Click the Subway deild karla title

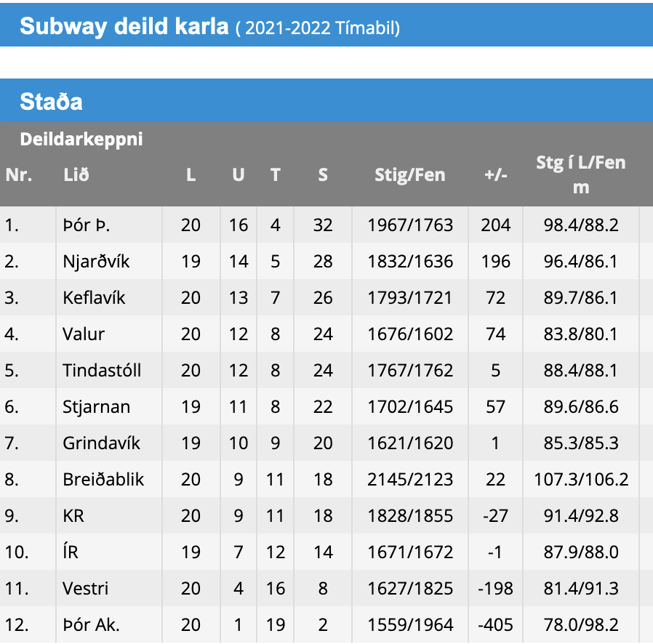click(124, 26)
